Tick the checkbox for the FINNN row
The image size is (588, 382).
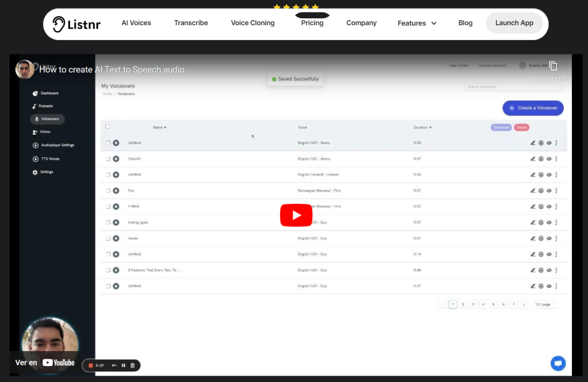(108, 206)
